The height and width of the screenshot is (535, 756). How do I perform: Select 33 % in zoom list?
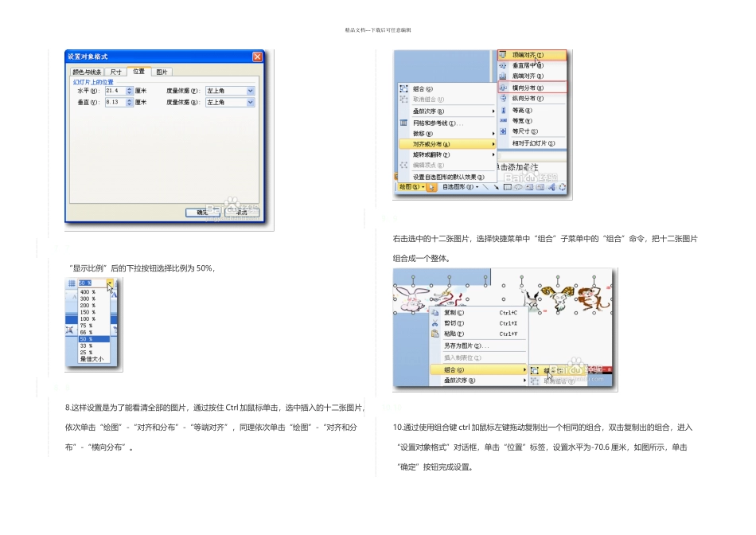(94, 346)
